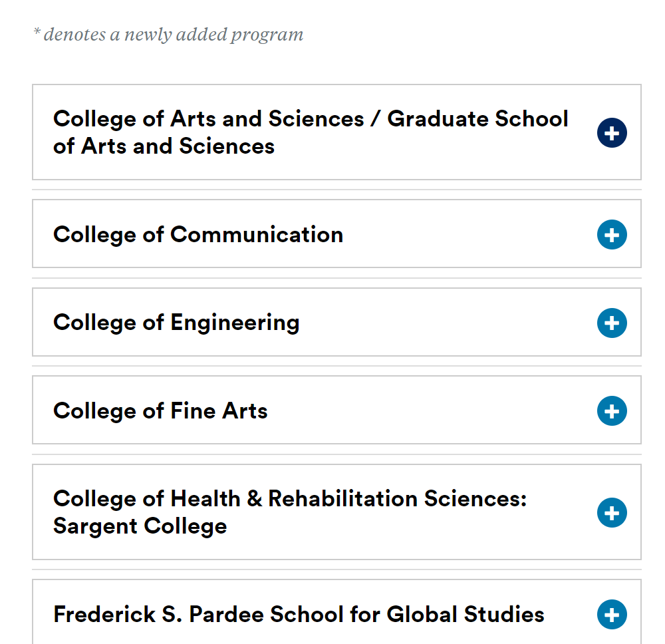Viewport: 665px width, 644px height.
Task: Click blank area inside College of Engineering panel
Action: point(446,323)
